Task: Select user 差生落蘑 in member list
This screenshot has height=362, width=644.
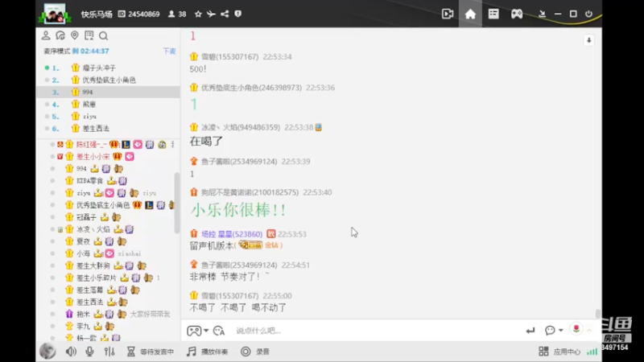Action: point(89,290)
